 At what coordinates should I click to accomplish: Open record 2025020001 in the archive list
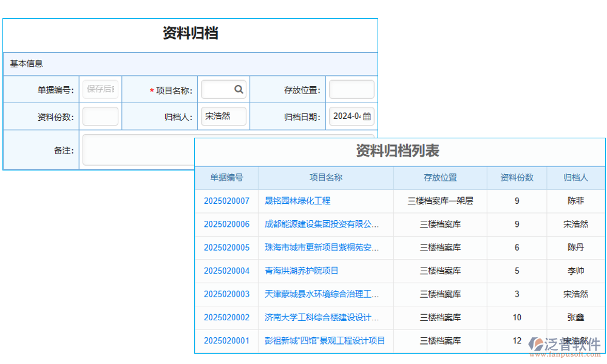[226, 341]
